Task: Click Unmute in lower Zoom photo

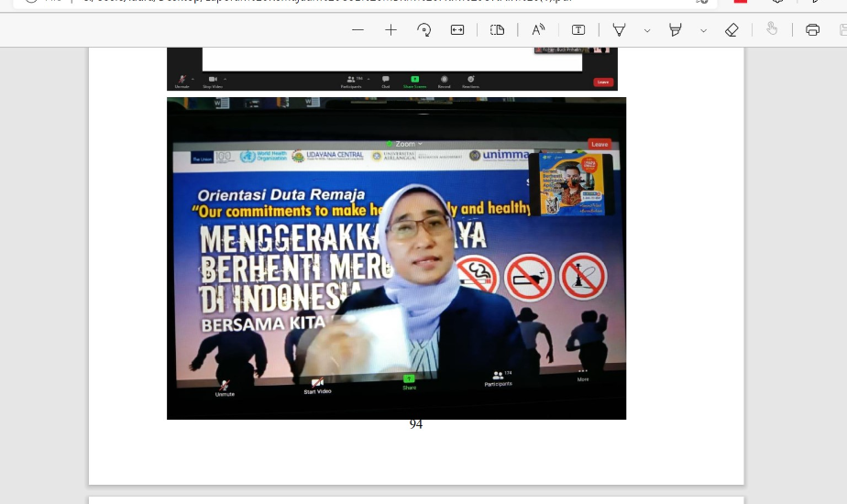Action: click(x=225, y=389)
